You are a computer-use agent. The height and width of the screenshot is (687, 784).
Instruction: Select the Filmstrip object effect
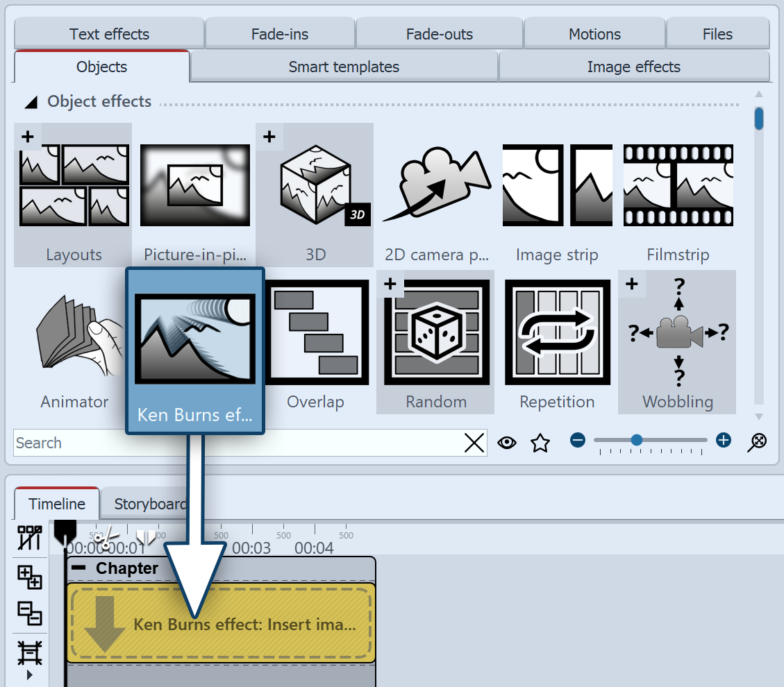(x=678, y=185)
